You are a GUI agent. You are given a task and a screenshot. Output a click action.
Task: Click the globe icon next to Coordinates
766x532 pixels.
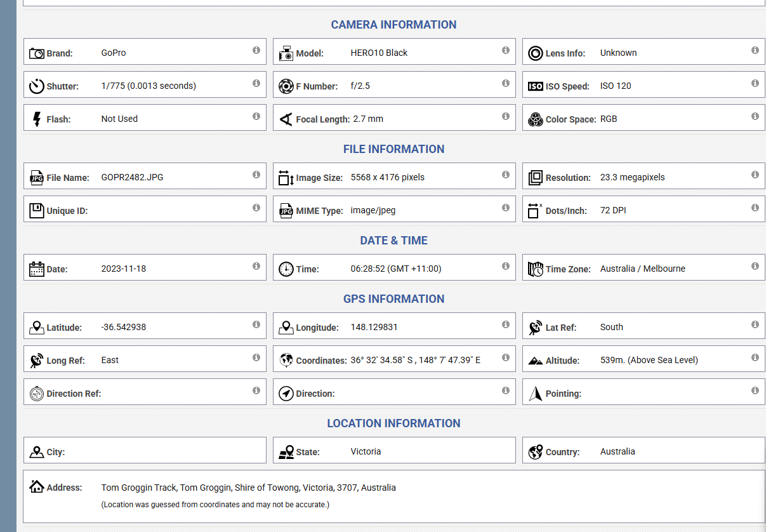(286, 361)
